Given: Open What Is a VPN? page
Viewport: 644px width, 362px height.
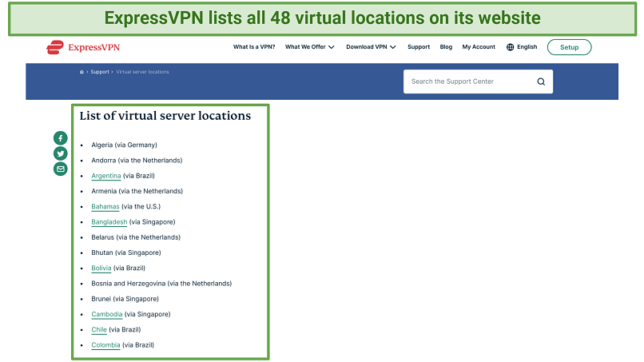Looking at the screenshot, I should tap(254, 47).
